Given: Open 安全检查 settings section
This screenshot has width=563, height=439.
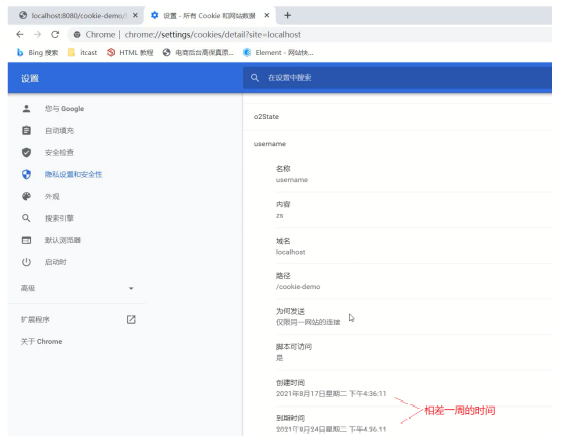Looking at the screenshot, I should tap(59, 153).
